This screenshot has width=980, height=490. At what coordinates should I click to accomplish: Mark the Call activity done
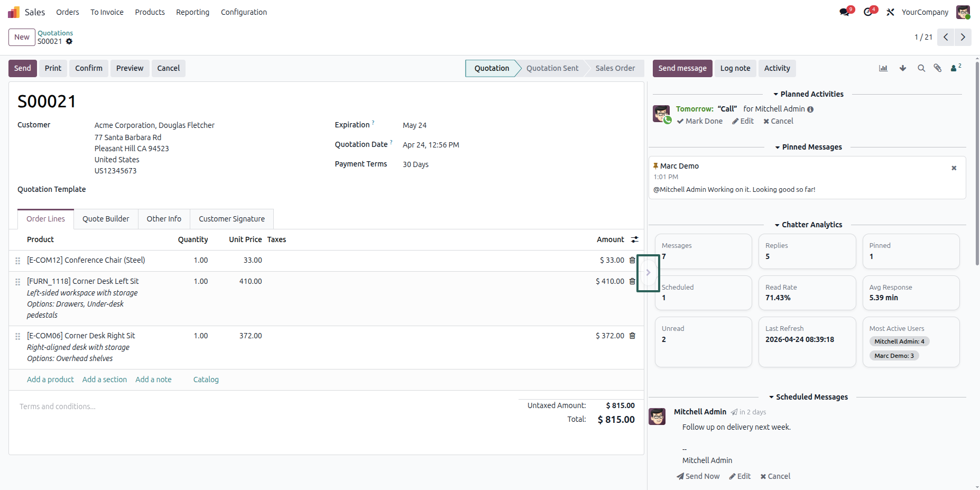[700, 121]
